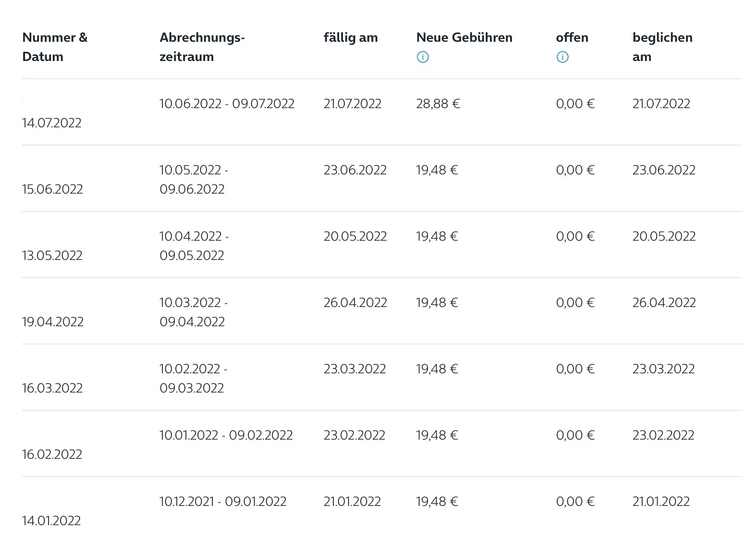Viewport: 756px width, 541px height.
Task: Click the paid date 26.04.2022
Action: coord(664,303)
